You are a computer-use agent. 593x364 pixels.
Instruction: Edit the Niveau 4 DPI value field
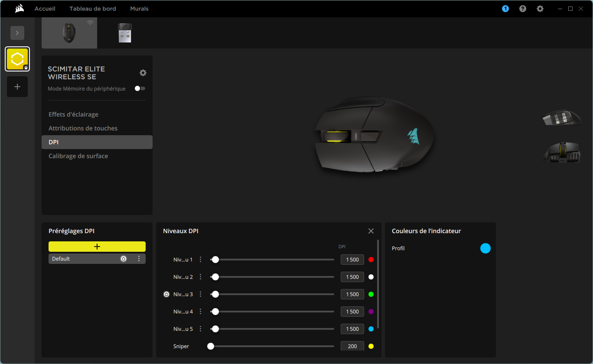point(352,312)
